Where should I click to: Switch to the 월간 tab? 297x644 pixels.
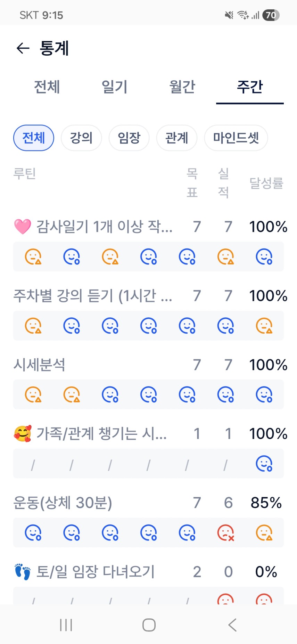pyautogui.click(x=182, y=87)
